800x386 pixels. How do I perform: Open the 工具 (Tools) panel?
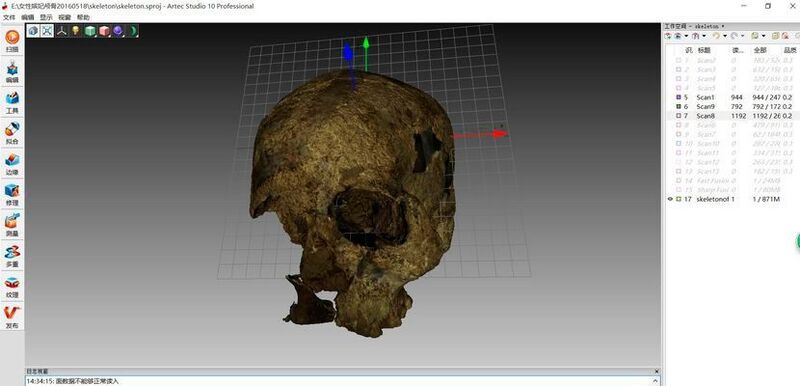coord(12,102)
